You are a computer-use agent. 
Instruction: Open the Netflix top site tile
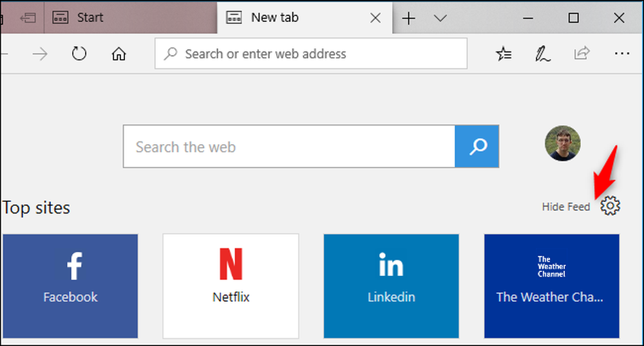(231, 286)
